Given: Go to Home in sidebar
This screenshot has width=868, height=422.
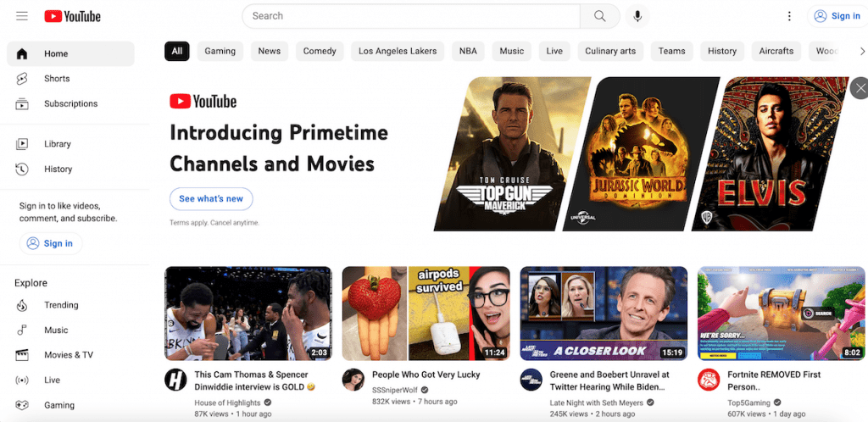Looking at the screenshot, I should click(x=70, y=53).
